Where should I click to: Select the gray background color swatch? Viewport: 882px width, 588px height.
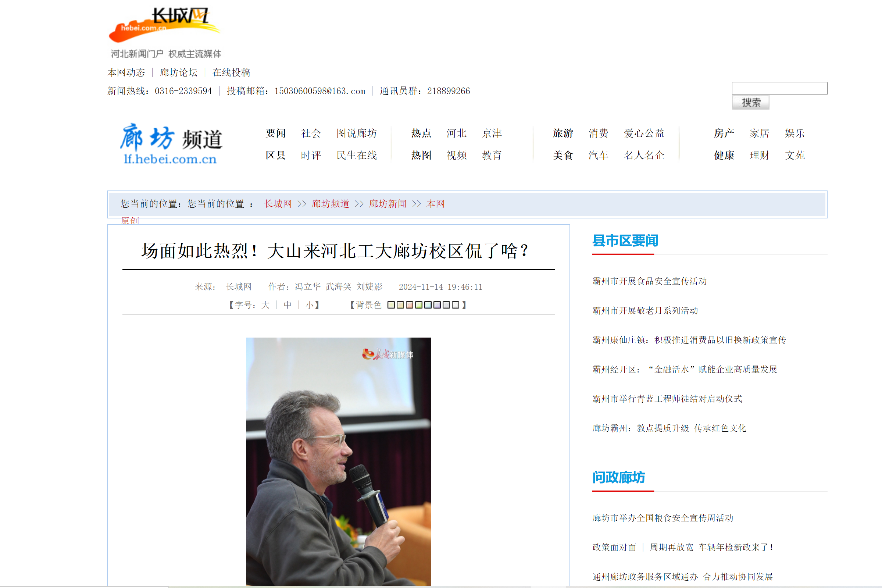tap(446, 305)
